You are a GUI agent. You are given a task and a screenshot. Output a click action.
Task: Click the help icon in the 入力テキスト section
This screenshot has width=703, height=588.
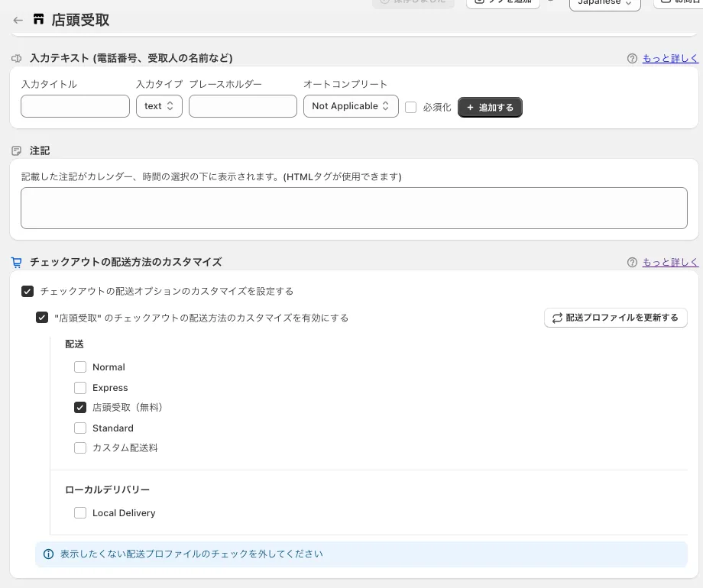[x=632, y=58]
